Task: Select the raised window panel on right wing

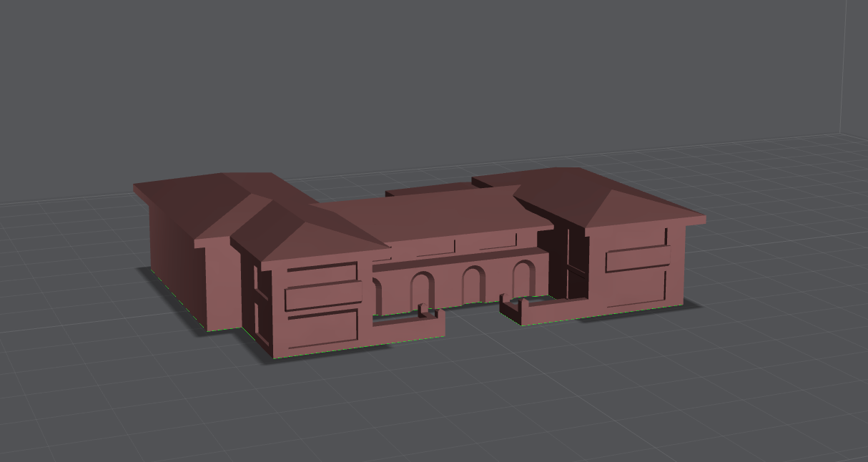Action: 637,259
